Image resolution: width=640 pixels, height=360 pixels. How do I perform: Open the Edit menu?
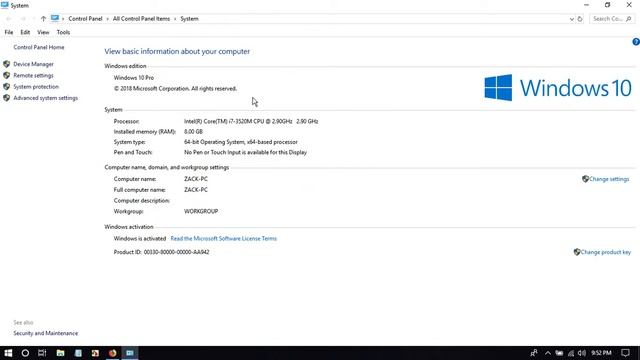click(25, 32)
